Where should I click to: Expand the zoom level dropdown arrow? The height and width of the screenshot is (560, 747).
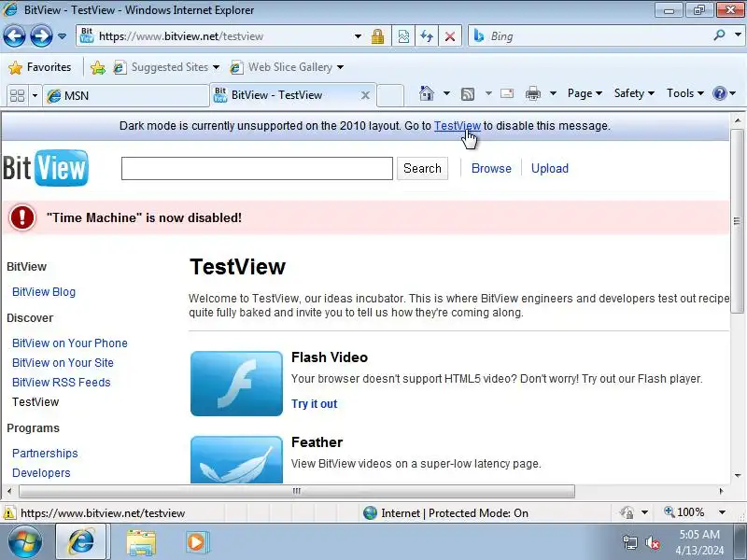click(x=722, y=512)
